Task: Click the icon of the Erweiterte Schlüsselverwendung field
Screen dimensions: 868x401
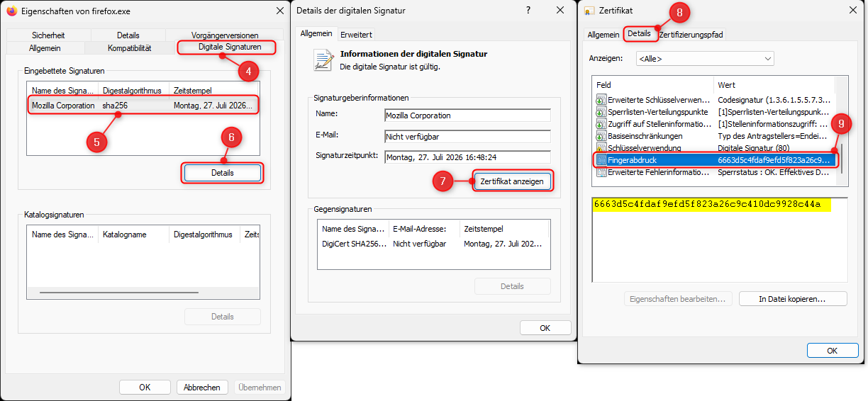Action: [x=601, y=100]
